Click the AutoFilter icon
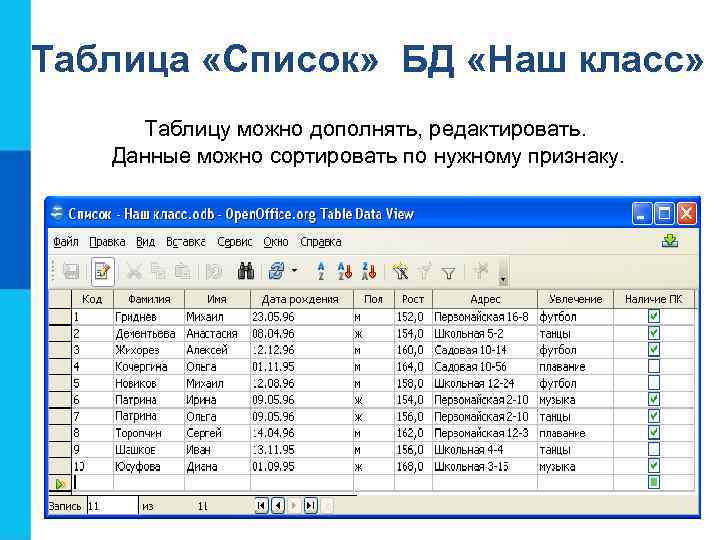Viewport: 720px width, 540px height. pos(400,271)
